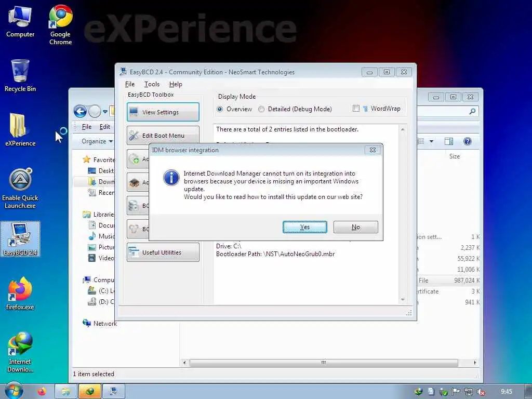Select Internet Download Manager desktop shortcut
532x399 pixels.
coord(20,352)
